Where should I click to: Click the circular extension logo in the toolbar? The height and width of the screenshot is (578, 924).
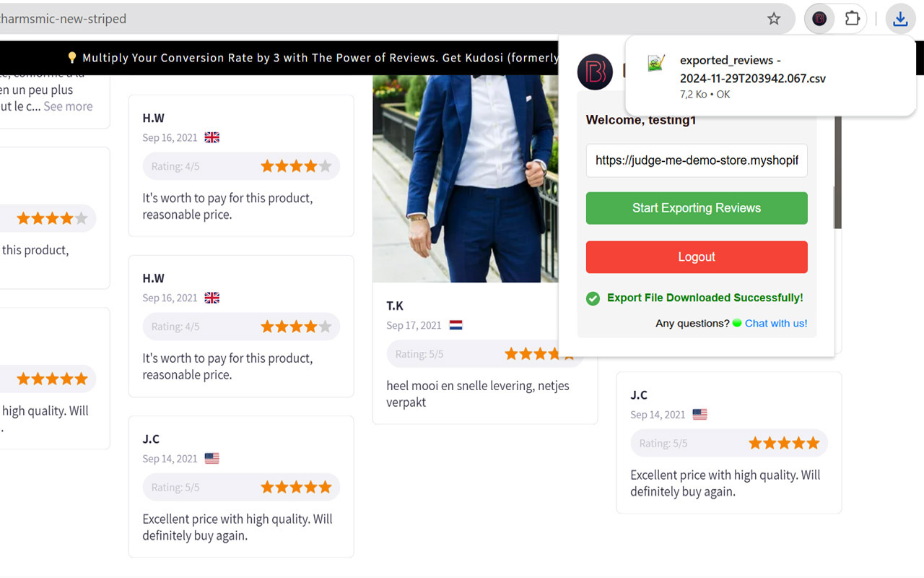pos(819,19)
